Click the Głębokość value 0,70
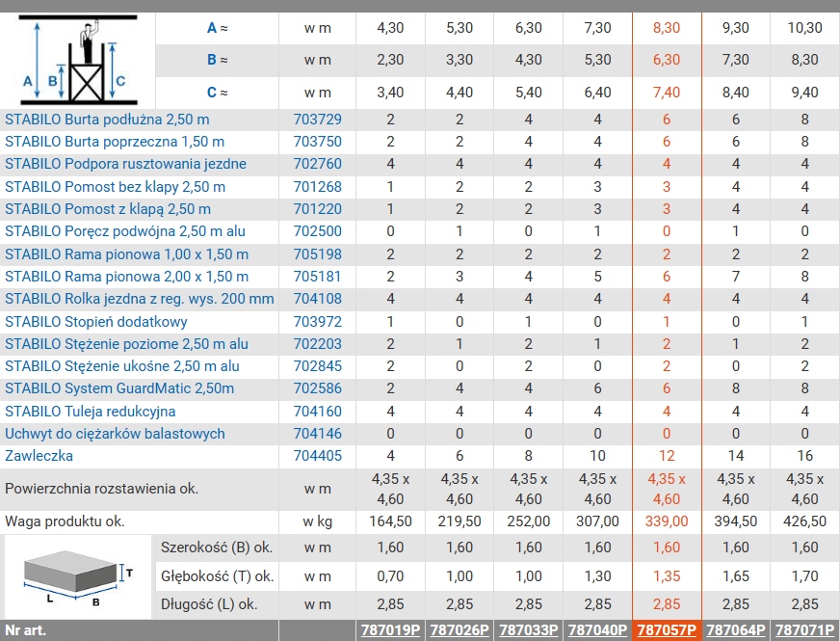Screen dimensions: 840x641 coord(390,576)
